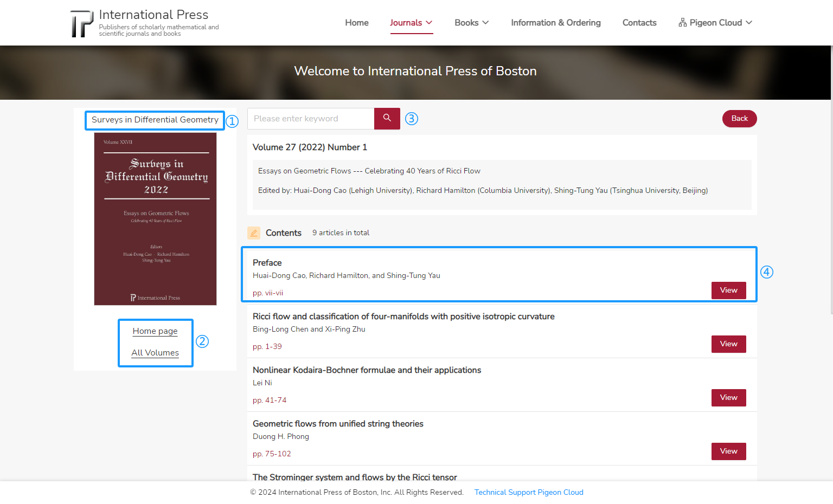The height and width of the screenshot is (504, 833).
Task: View the Geometric flows string theories article
Action: [729, 451]
